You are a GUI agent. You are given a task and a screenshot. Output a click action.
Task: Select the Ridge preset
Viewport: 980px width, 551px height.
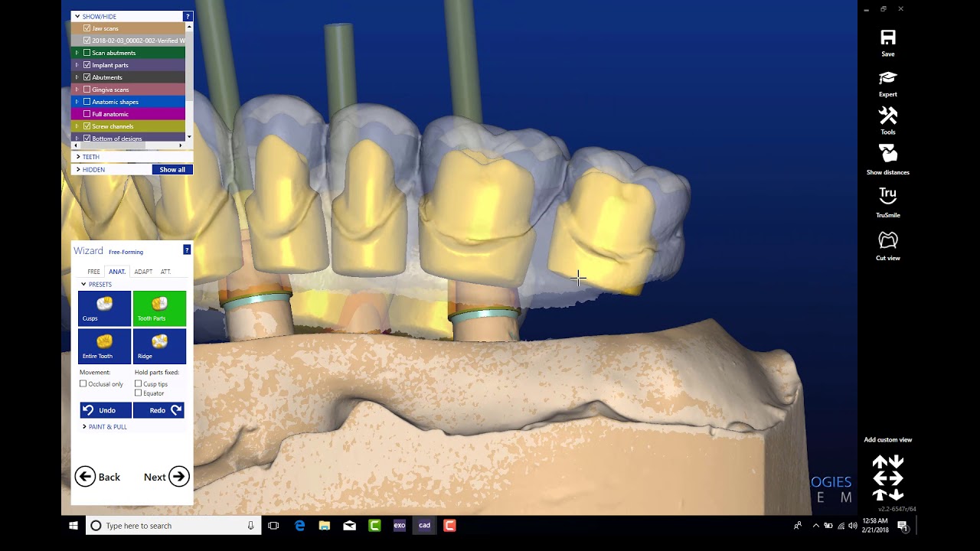[x=159, y=346]
